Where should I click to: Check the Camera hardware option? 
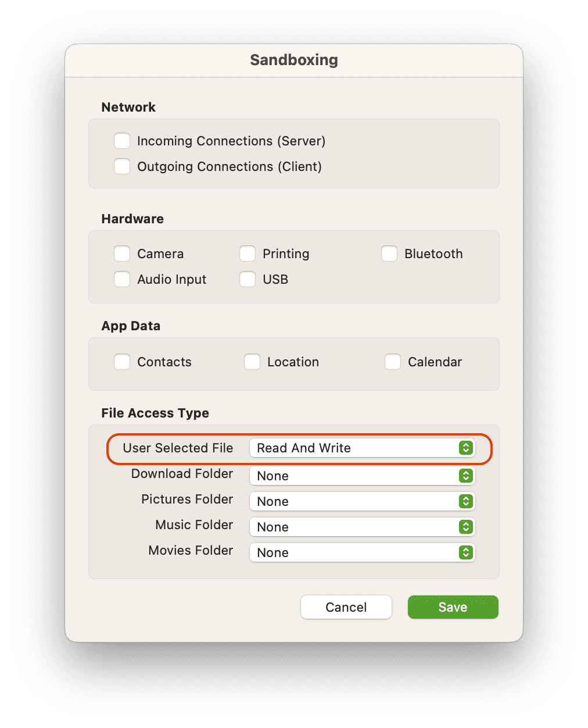[122, 254]
